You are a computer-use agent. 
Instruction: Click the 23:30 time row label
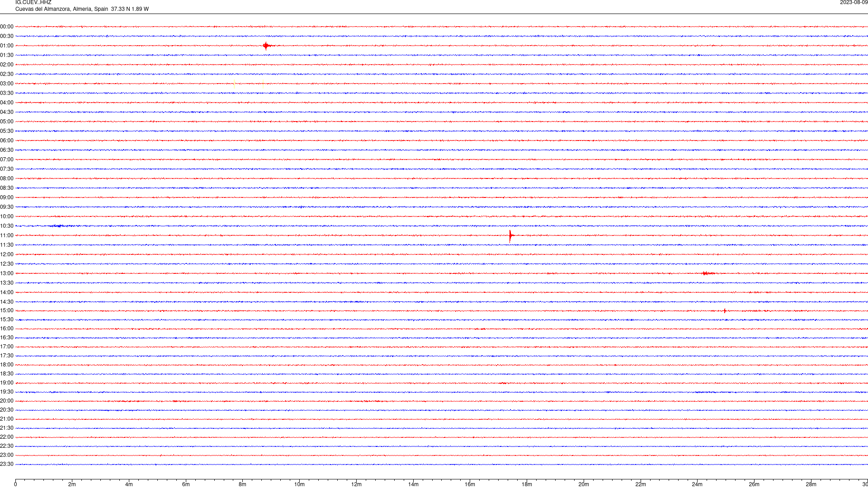tap(7, 464)
